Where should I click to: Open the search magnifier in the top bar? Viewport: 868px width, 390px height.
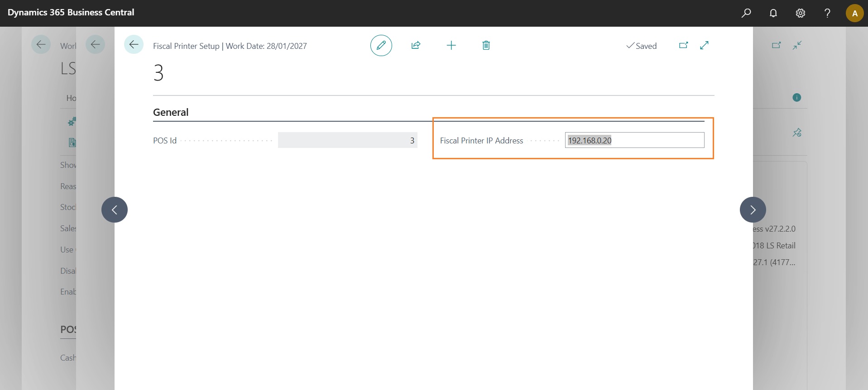pyautogui.click(x=746, y=13)
